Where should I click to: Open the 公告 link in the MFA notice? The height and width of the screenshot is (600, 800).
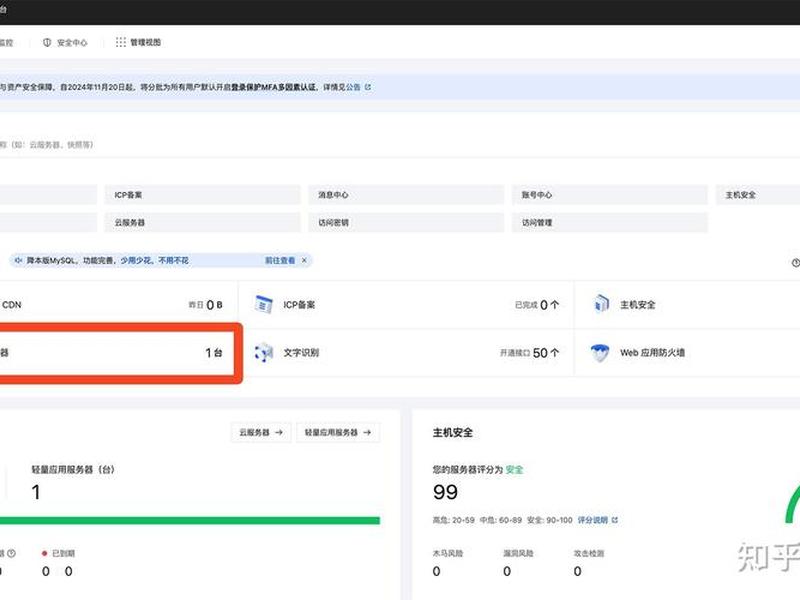click(x=353, y=87)
